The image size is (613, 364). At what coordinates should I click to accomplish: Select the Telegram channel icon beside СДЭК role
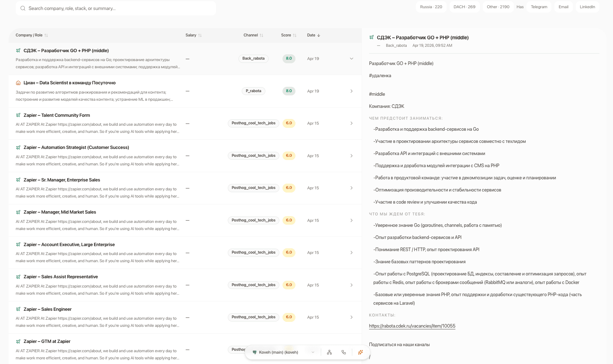coord(18,50)
